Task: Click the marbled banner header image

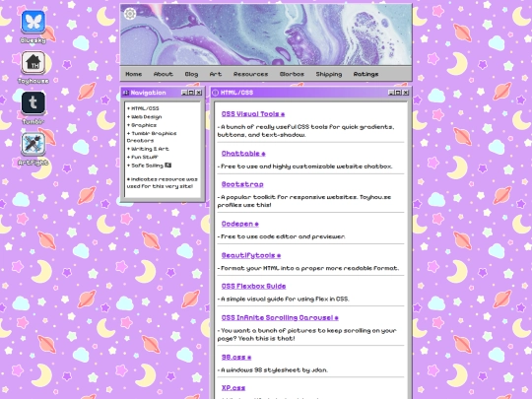Action: point(266,34)
